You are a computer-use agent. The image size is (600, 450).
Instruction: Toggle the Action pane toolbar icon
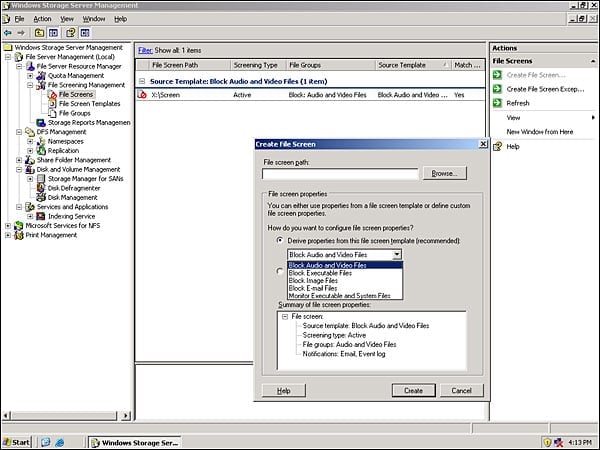point(85,33)
